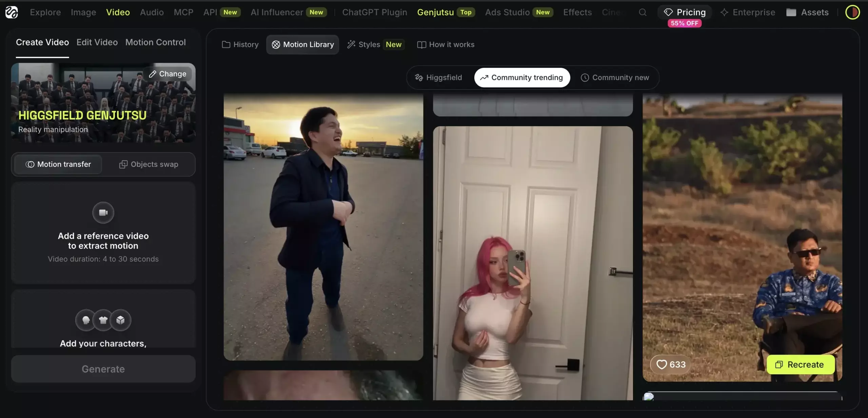Image resolution: width=868 pixels, height=418 pixels.
Task: Click the Recreate button
Action: (x=801, y=364)
